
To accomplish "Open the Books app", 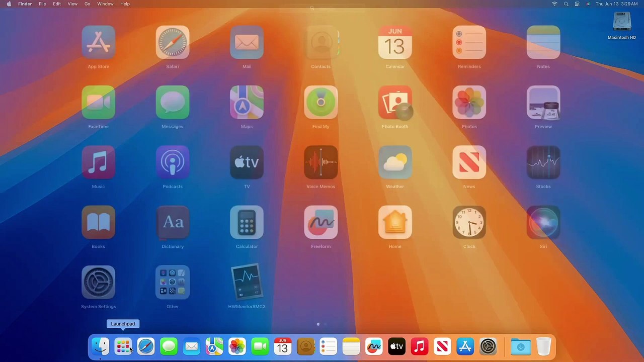I will [98, 222].
